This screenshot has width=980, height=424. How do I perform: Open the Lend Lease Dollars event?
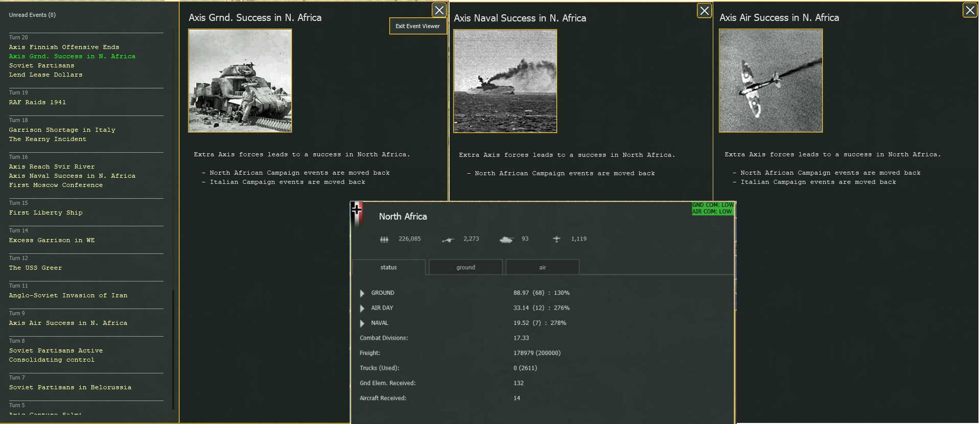click(45, 75)
